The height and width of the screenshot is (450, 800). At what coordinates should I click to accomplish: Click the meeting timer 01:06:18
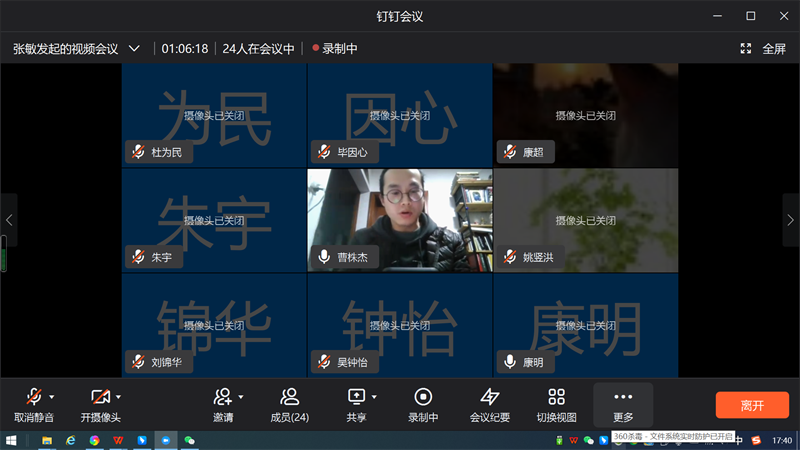(x=185, y=49)
